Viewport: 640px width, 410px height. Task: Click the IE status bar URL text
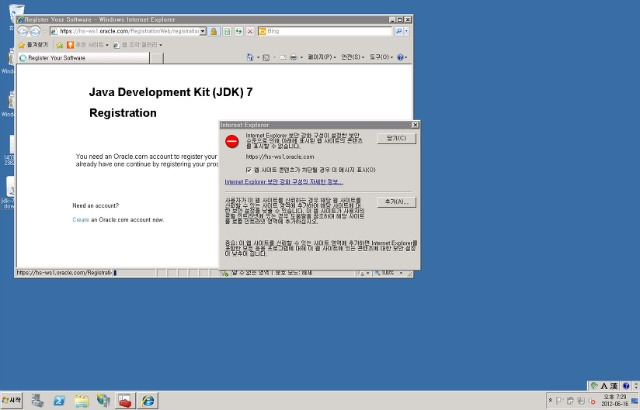64,273
